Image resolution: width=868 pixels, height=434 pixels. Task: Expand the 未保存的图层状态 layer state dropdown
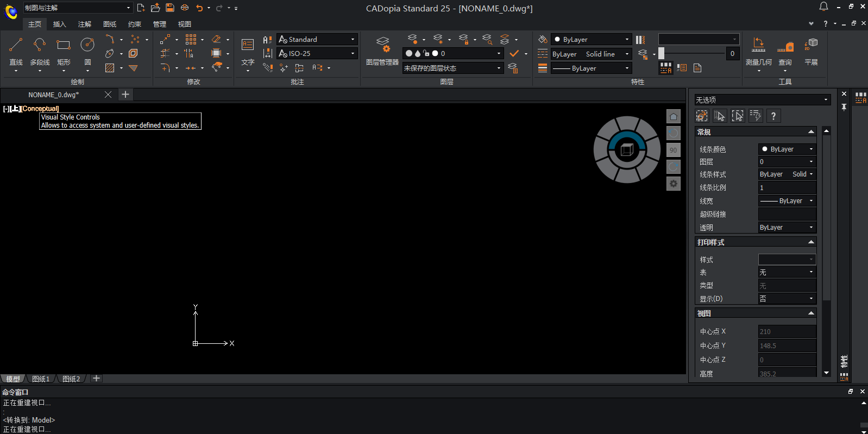(x=499, y=68)
